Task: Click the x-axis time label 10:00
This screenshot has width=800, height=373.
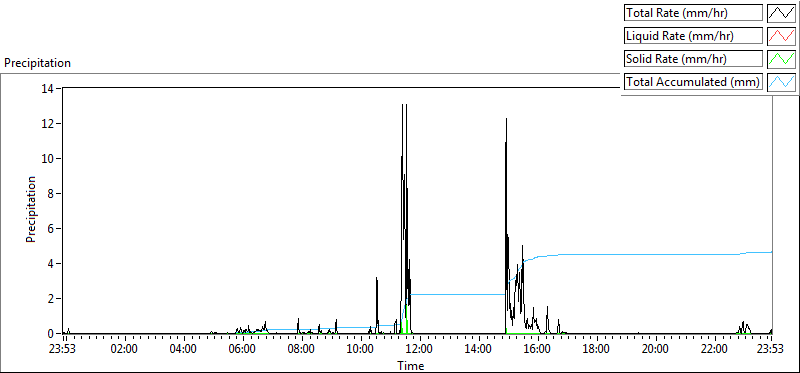Action: click(x=361, y=350)
